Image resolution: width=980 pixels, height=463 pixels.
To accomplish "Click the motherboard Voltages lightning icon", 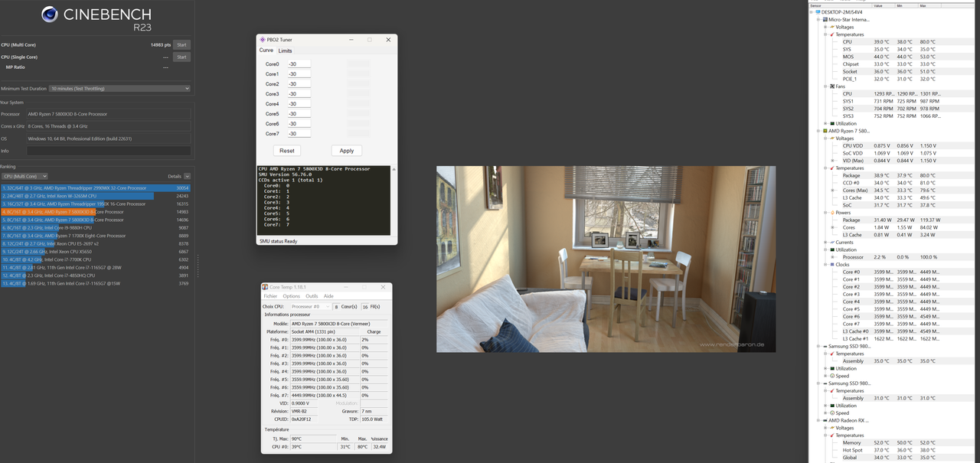I will click(832, 27).
